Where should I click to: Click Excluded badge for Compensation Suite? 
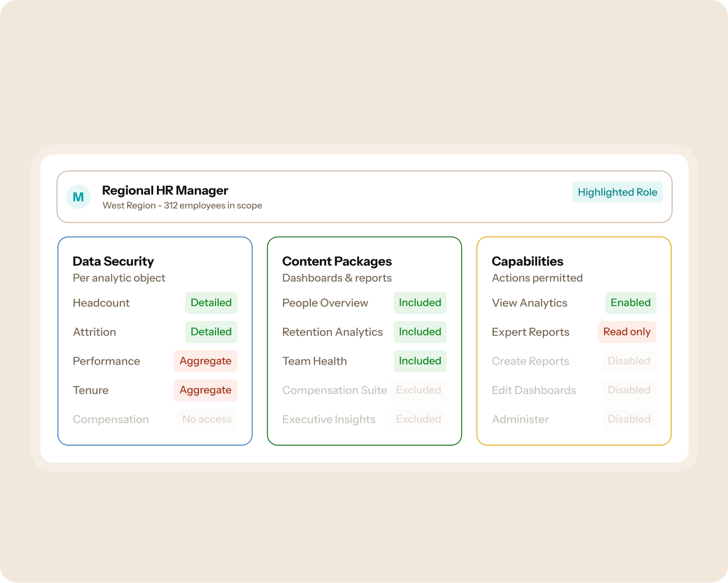[x=418, y=390]
